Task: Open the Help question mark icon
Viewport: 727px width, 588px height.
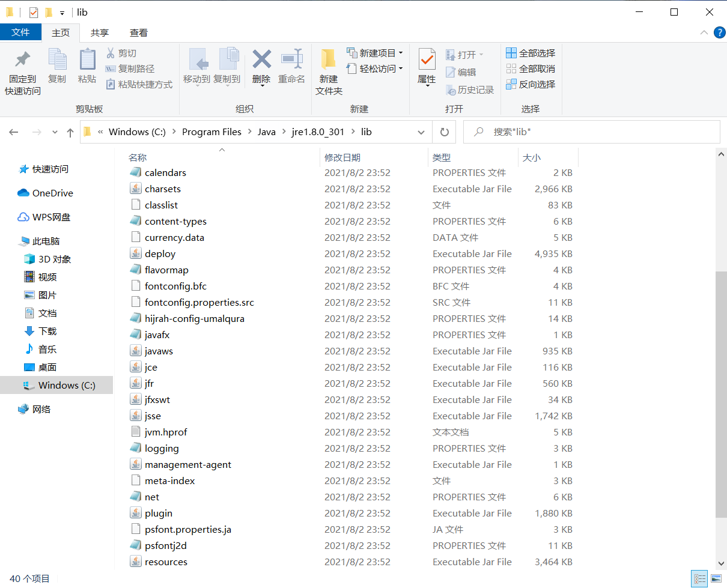Action: [x=719, y=32]
